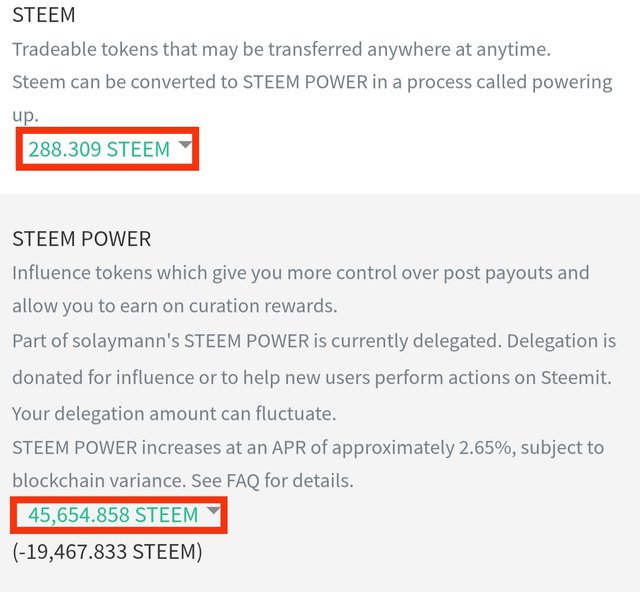
Task: Click the arrow beside 45,654.858 STEEM
Action: click(x=212, y=513)
